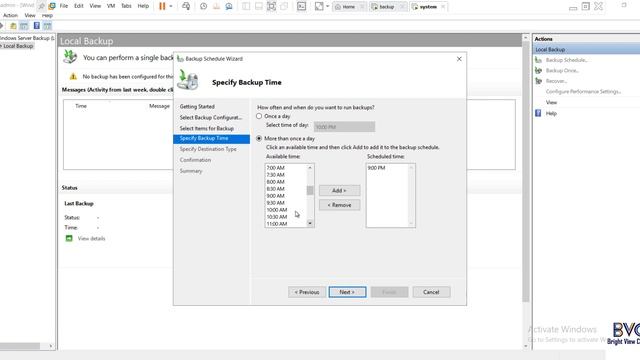Select the Once a day option

[259, 116]
